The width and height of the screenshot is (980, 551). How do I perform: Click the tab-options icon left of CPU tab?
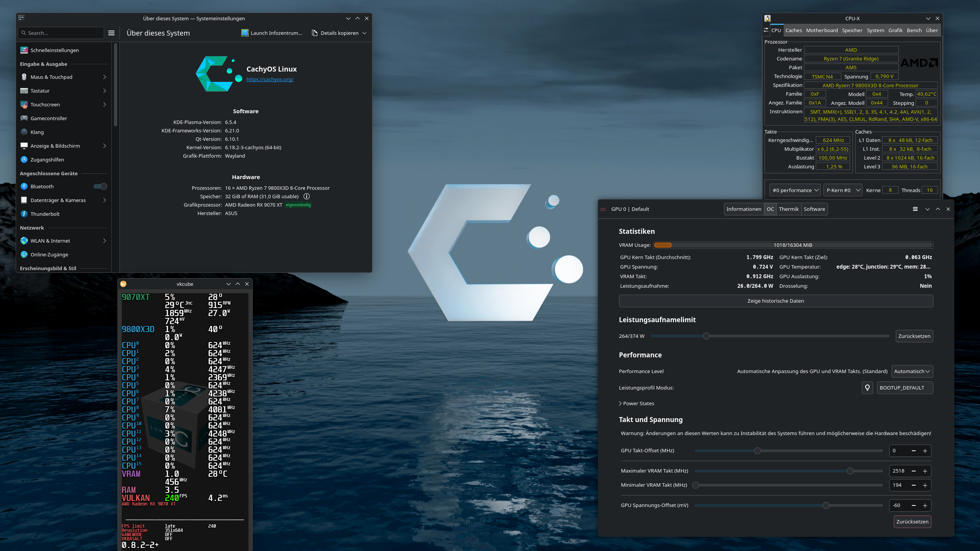[x=766, y=30]
